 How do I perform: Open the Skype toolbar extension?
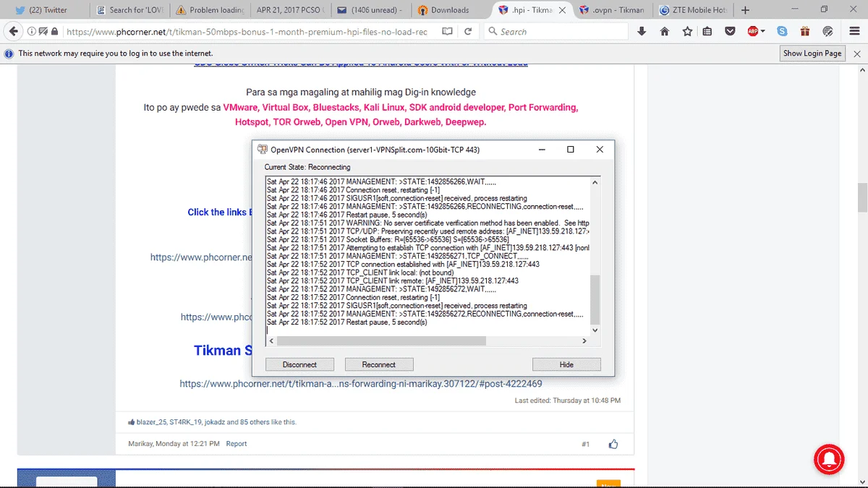(782, 32)
